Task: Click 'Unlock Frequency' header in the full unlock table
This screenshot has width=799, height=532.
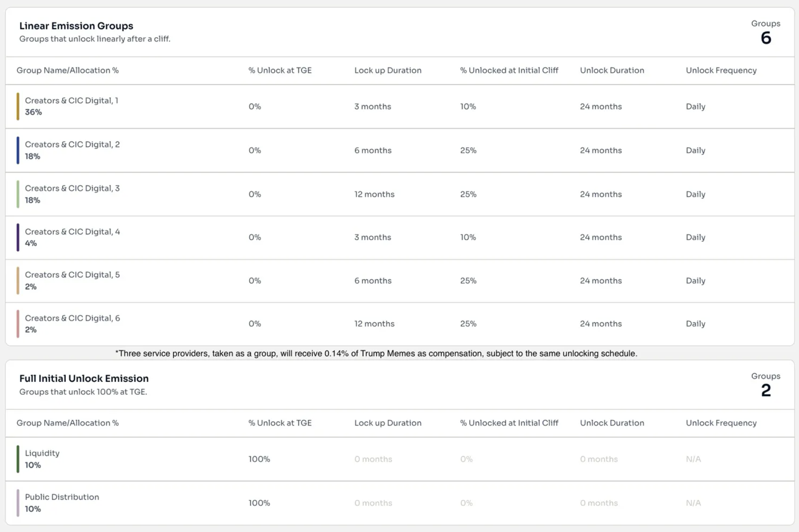Action: point(721,423)
